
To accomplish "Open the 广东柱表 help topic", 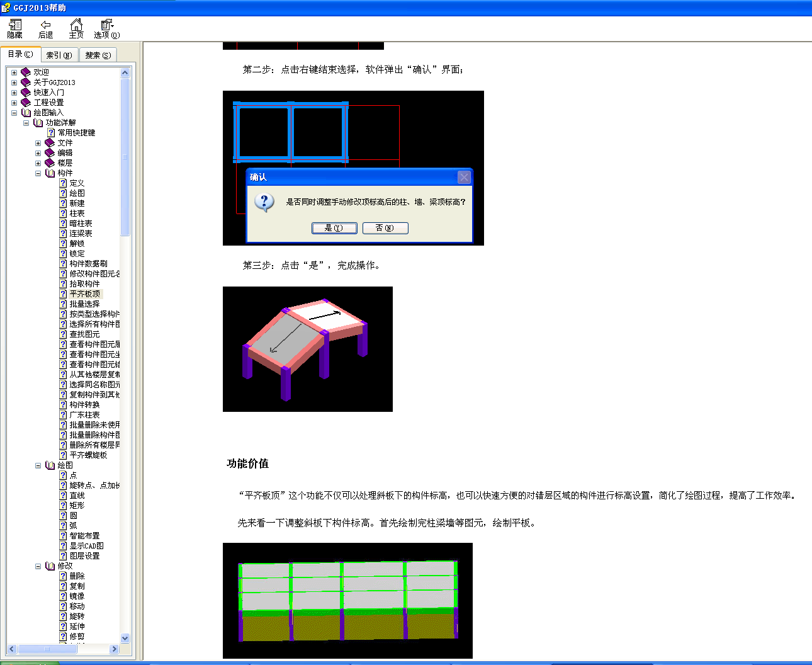I will 84,415.
